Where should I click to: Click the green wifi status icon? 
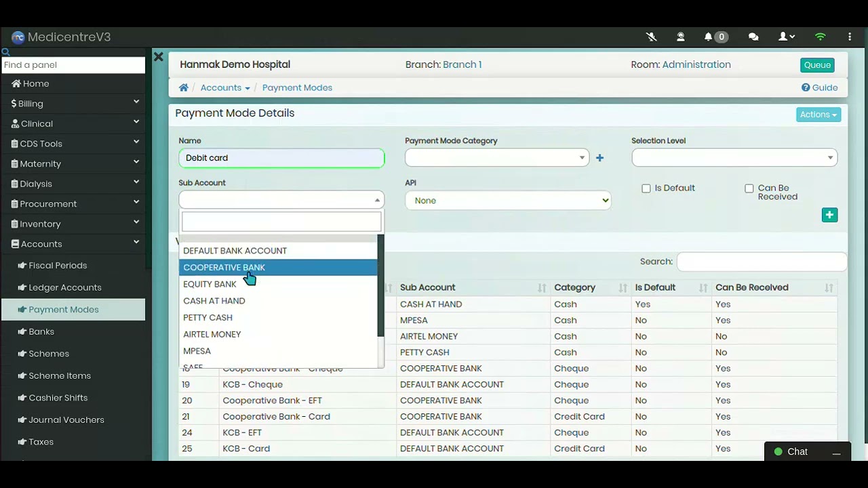pyautogui.click(x=821, y=37)
